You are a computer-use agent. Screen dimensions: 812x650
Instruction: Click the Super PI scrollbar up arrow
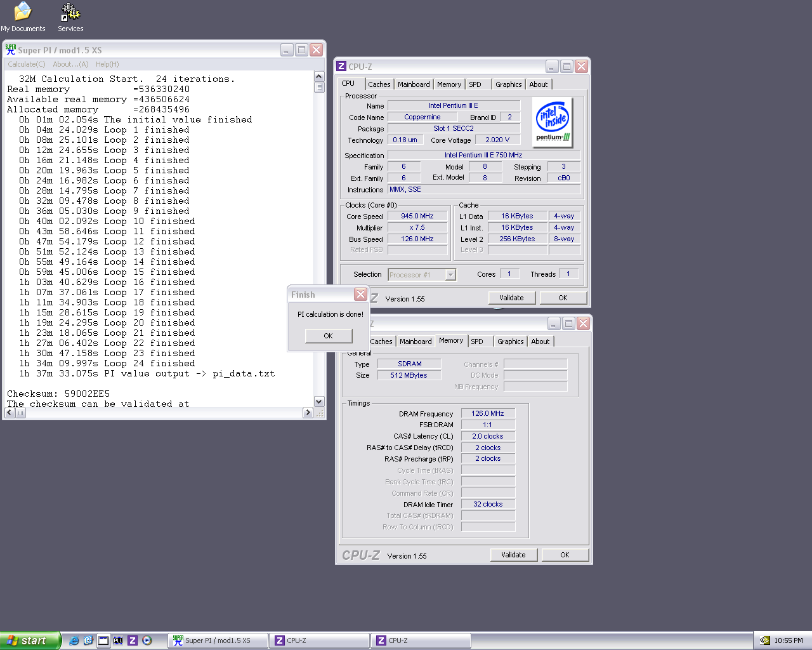319,77
